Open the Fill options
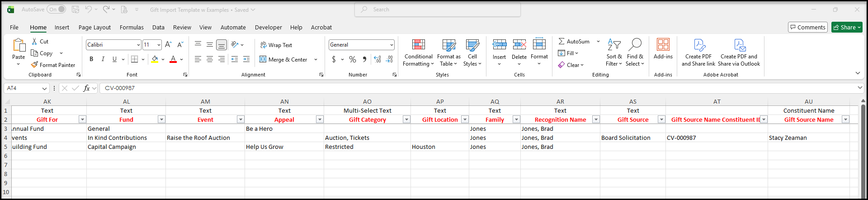 [x=568, y=53]
